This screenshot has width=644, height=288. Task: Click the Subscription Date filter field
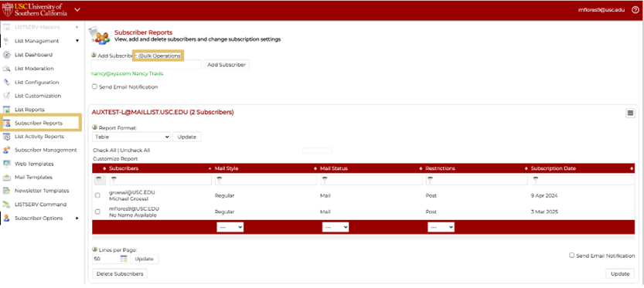tap(582, 180)
